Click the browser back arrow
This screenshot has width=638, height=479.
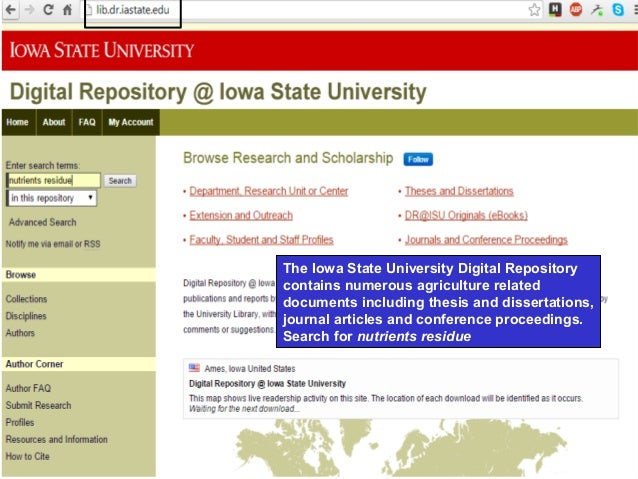coord(11,9)
